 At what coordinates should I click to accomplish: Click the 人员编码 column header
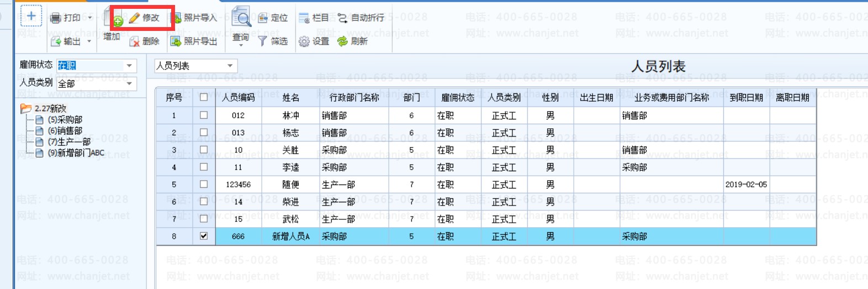[239, 97]
